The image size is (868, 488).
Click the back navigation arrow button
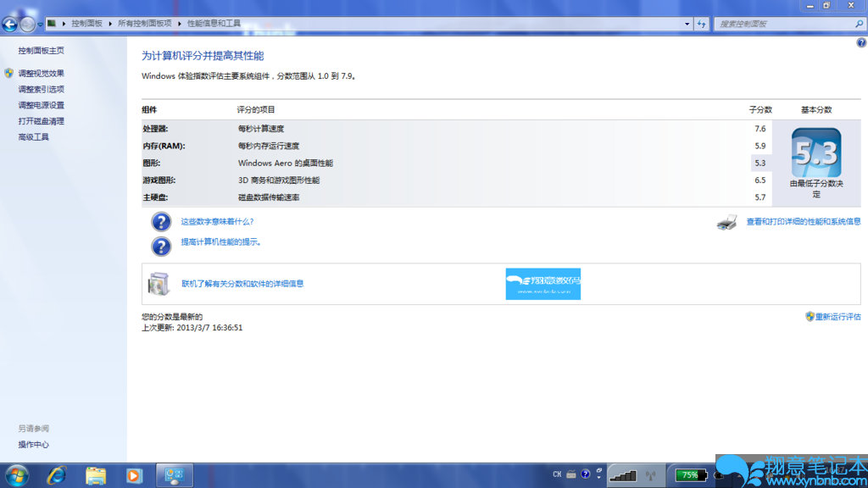[x=10, y=25]
